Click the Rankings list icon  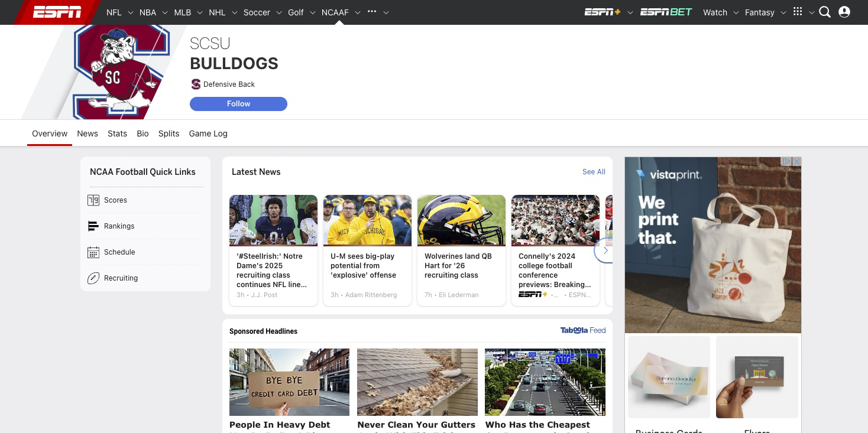pyautogui.click(x=93, y=226)
